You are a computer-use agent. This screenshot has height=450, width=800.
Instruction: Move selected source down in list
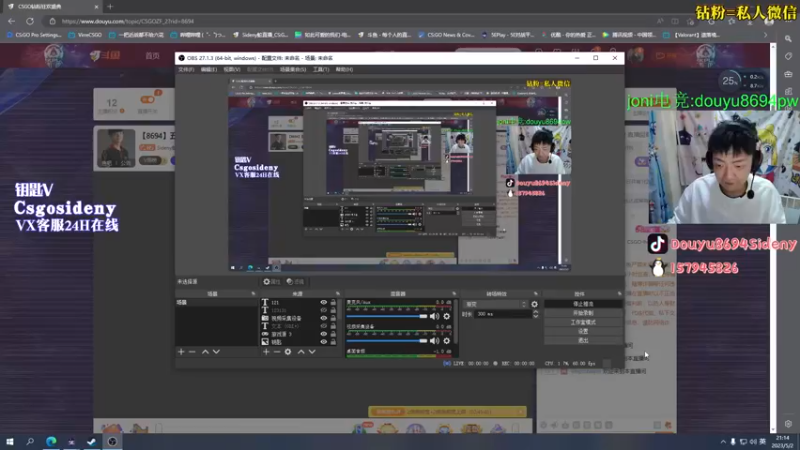(312, 352)
